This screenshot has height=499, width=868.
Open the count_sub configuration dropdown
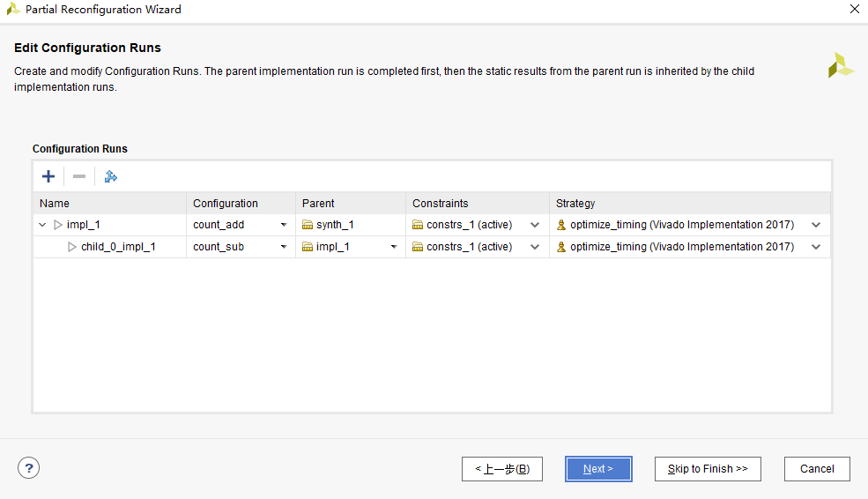click(x=284, y=247)
